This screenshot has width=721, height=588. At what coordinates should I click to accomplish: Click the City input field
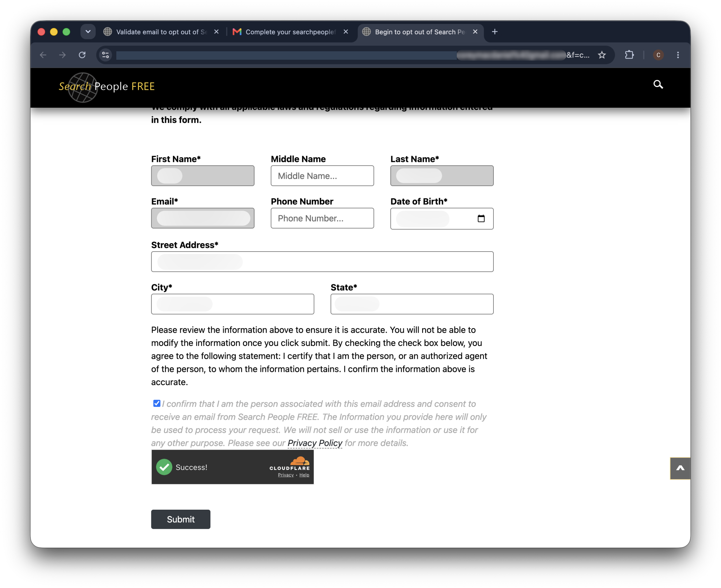point(233,304)
